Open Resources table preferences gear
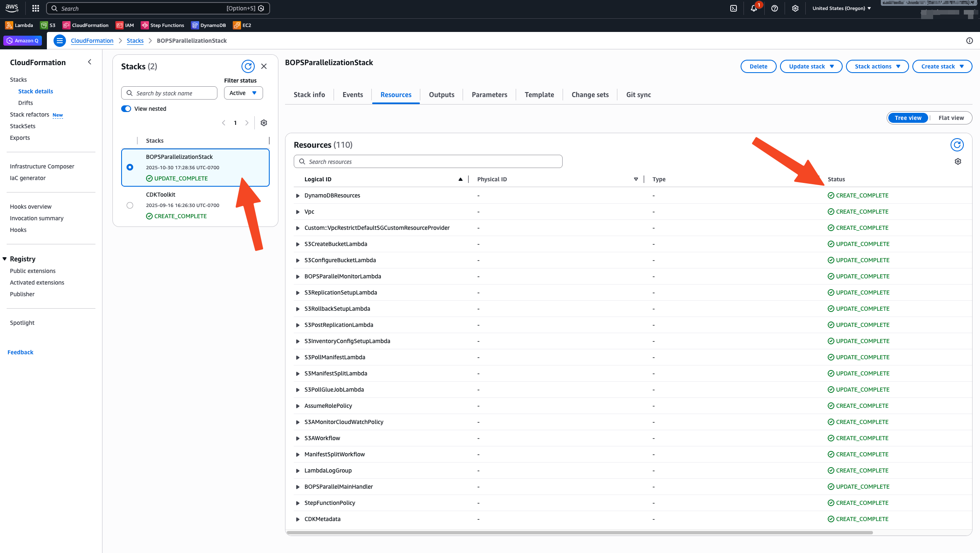The width and height of the screenshot is (980, 553). click(958, 161)
